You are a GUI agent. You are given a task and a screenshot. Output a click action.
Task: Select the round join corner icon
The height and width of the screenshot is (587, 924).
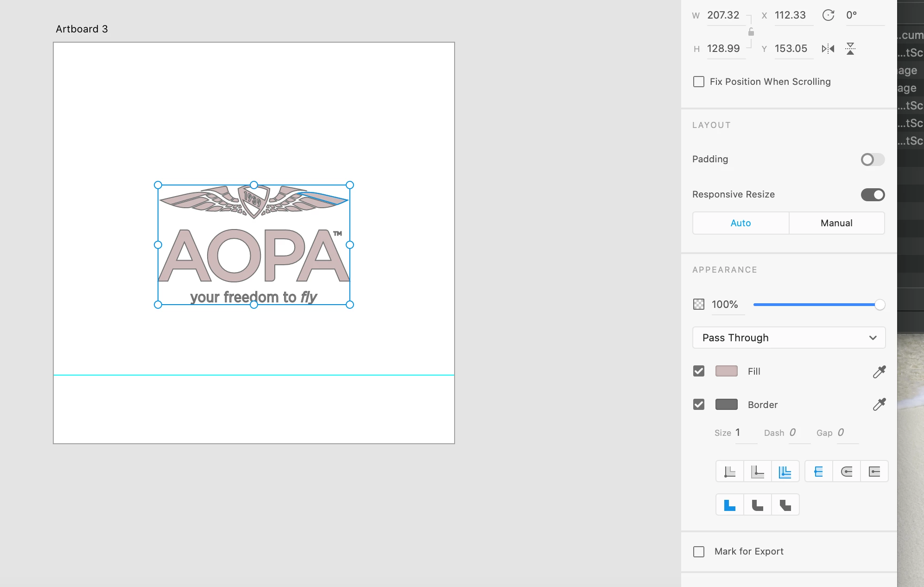tap(757, 505)
